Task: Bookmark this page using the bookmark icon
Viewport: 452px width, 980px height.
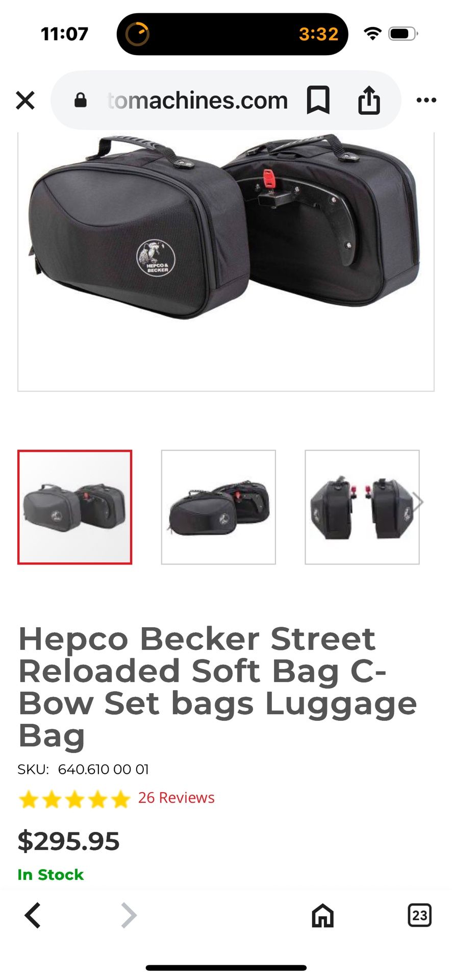Action: [318, 100]
